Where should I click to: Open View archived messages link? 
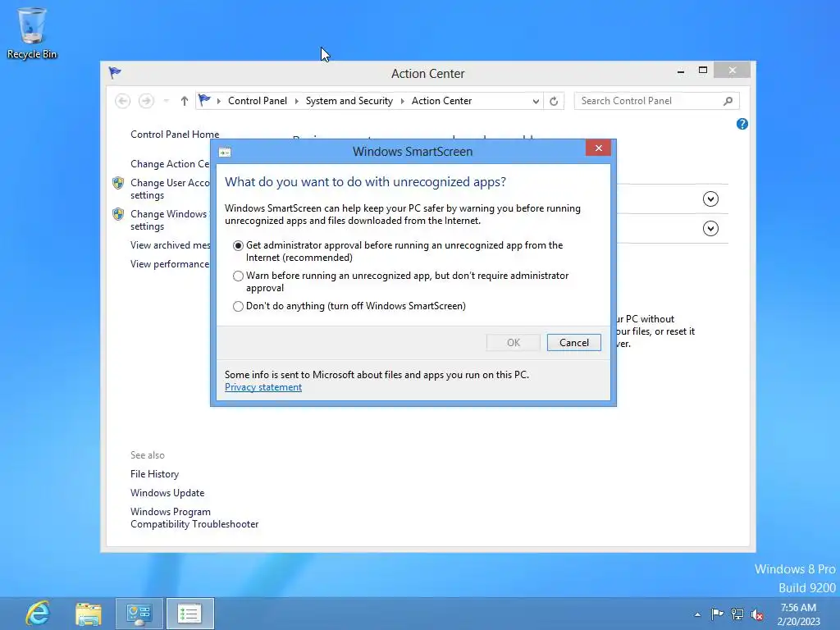tap(171, 245)
